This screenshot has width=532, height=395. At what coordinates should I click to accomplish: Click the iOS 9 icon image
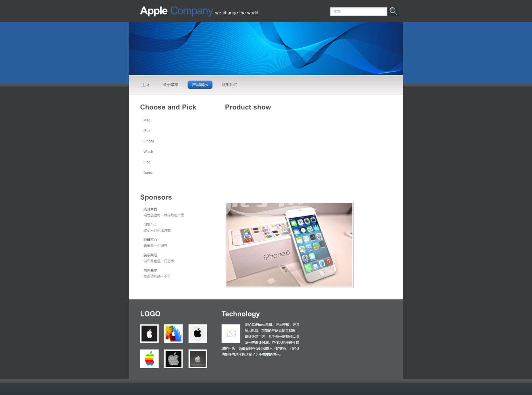pos(231,333)
